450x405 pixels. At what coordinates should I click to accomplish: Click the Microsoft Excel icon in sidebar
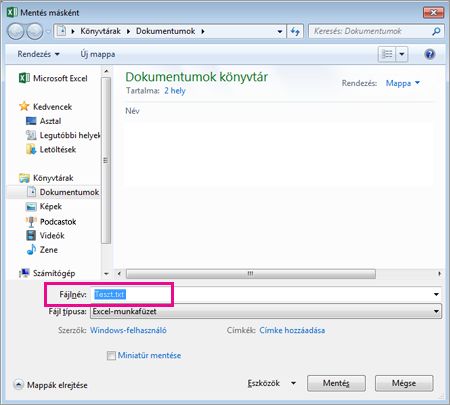[24, 78]
